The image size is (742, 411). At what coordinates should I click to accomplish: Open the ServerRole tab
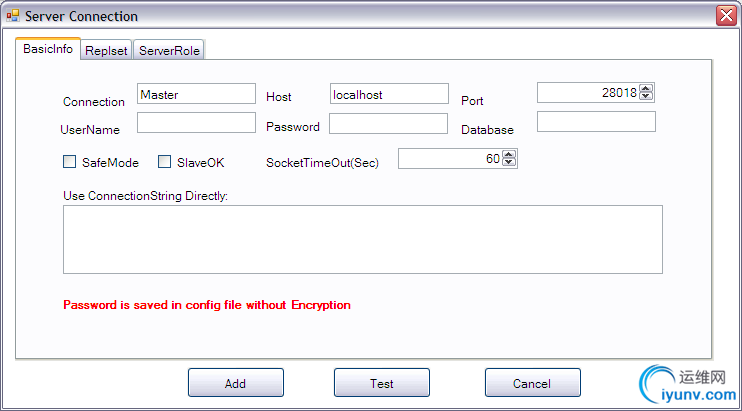coord(169,50)
